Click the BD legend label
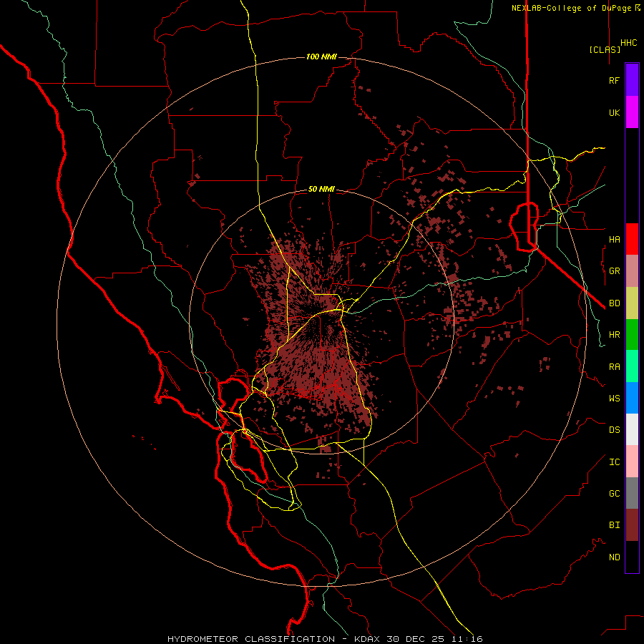Image resolution: width=644 pixels, height=644 pixels. (x=614, y=303)
